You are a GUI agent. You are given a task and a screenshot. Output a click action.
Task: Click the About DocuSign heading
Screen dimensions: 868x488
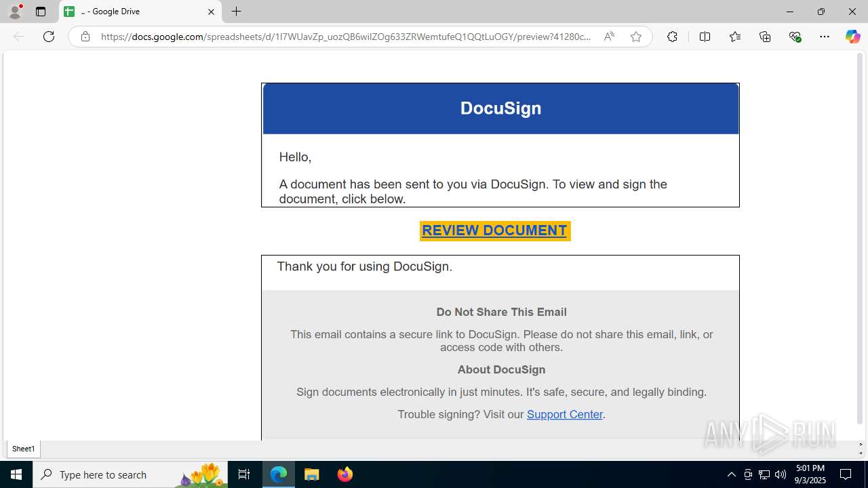501,369
